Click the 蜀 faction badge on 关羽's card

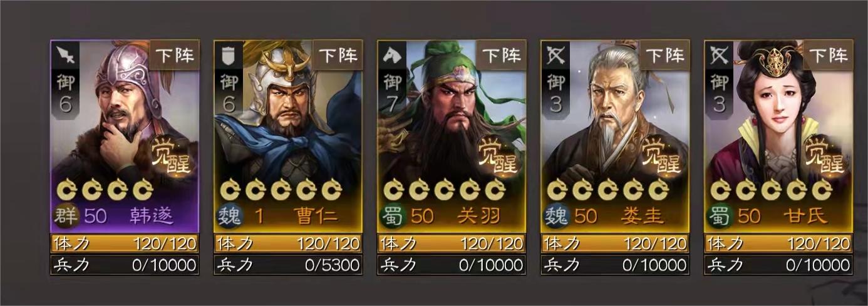click(393, 216)
